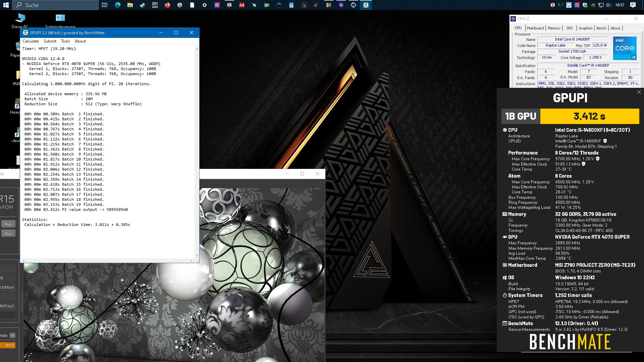Viewport: 644px width, 362px height.
Task: Click the GPUPI horizontal scrollbar right arrow
Action: click(192, 260)
